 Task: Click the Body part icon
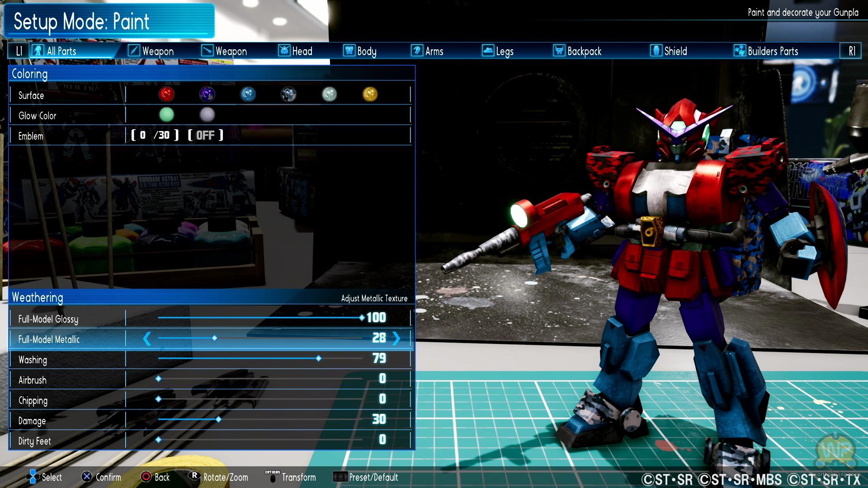coord(349,51)
